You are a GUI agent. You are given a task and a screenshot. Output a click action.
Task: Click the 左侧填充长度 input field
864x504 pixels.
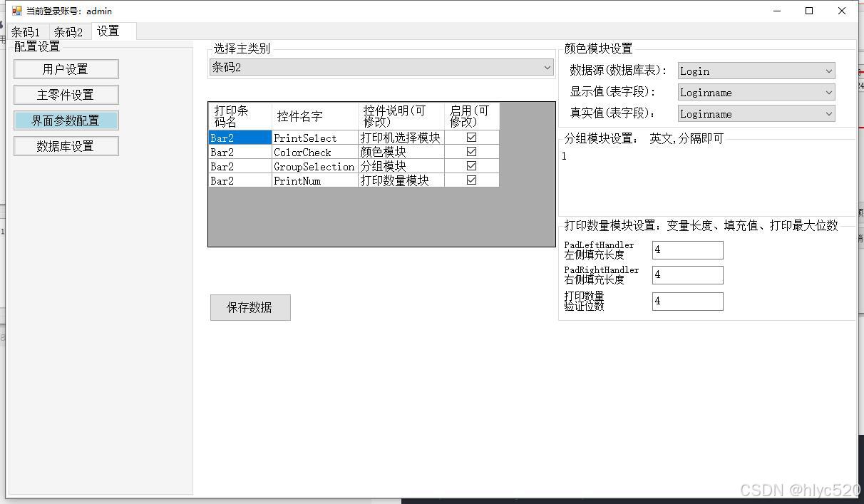(687, 250)
